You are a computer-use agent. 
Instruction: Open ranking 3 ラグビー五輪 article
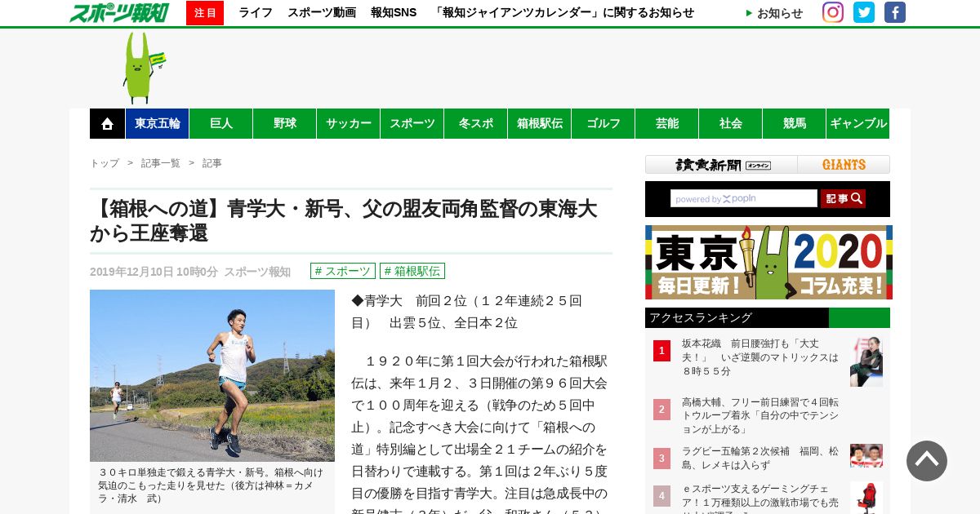[x=761, y=458]
